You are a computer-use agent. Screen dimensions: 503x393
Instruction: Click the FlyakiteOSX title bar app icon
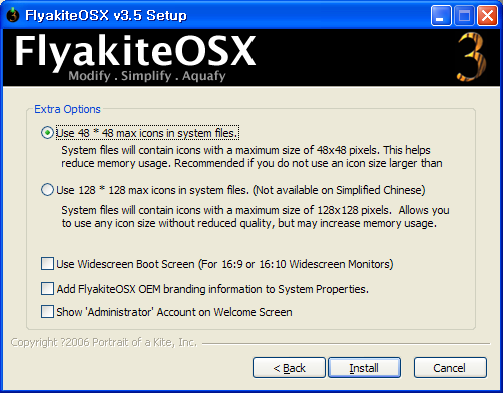(13, 15)
